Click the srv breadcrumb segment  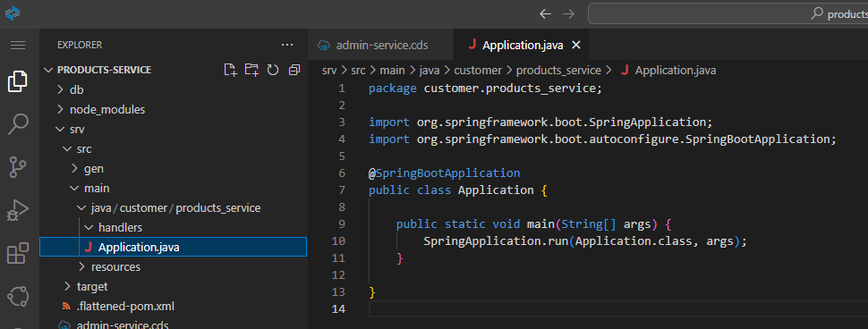329,71
